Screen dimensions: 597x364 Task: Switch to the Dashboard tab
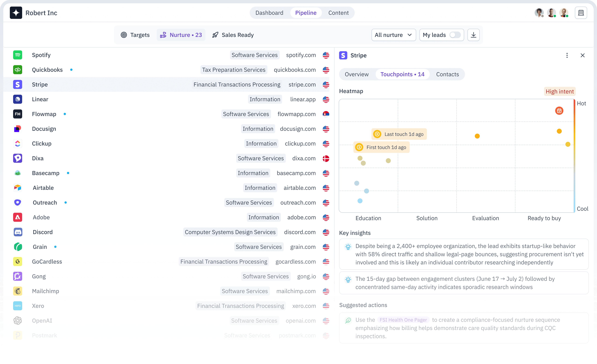click(x=269, y=13)
